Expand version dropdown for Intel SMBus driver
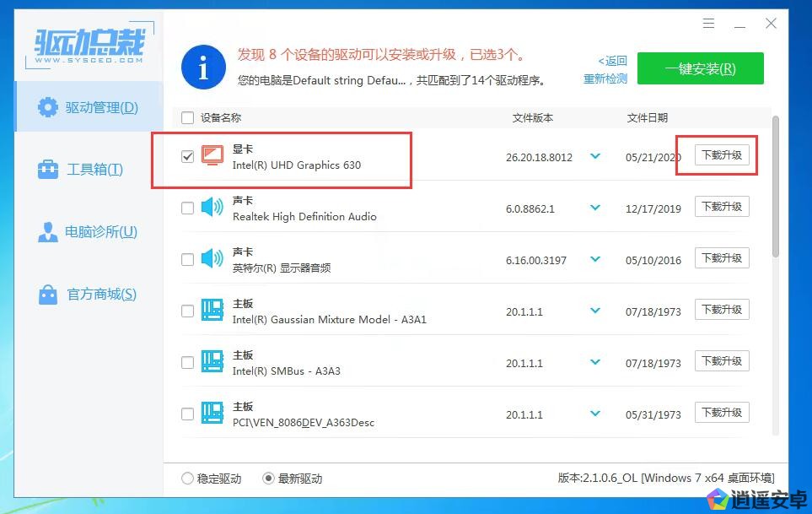Screen dimensions: 812x514 pyautogui.click(x=596, y=363)
